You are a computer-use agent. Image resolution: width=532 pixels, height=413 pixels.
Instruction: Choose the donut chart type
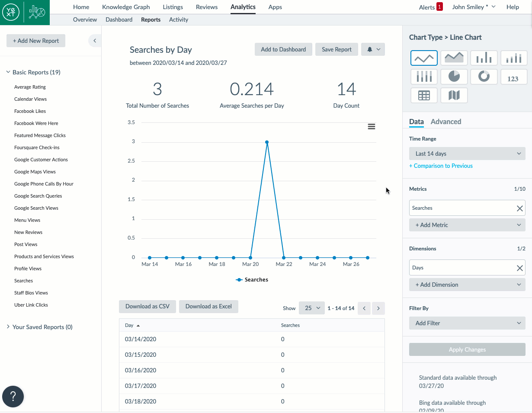(484, 77)
